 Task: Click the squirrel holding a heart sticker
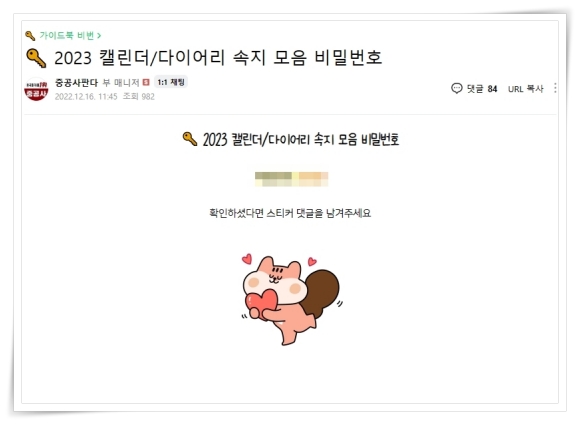pos(290,299)
